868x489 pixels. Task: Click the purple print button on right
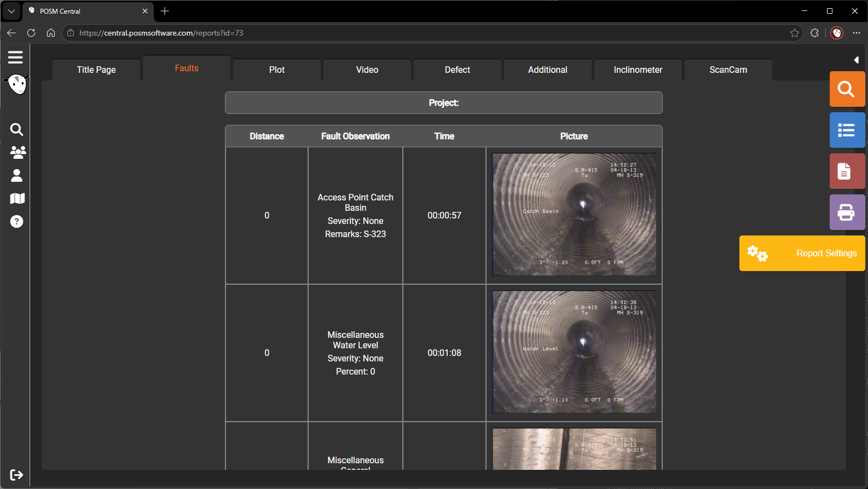click(x=847, y=212)
